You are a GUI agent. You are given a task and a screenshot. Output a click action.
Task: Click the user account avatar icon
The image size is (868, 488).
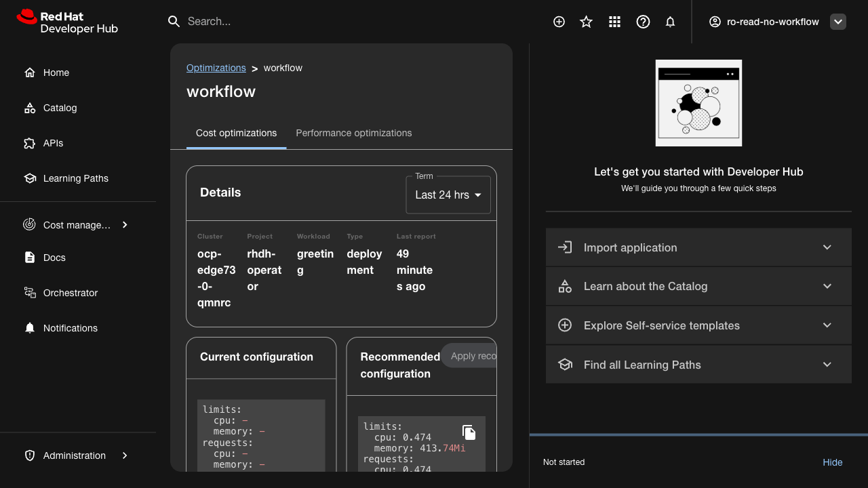(715, 22)
